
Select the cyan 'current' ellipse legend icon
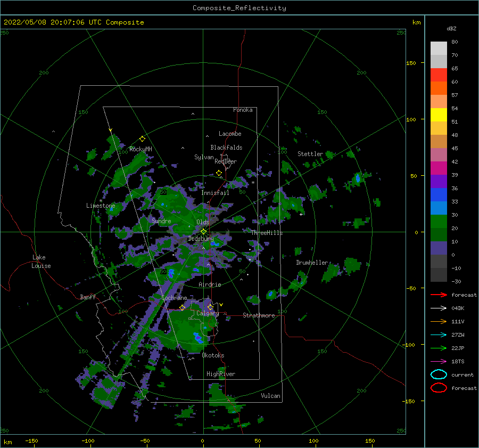tap(439, 374)
